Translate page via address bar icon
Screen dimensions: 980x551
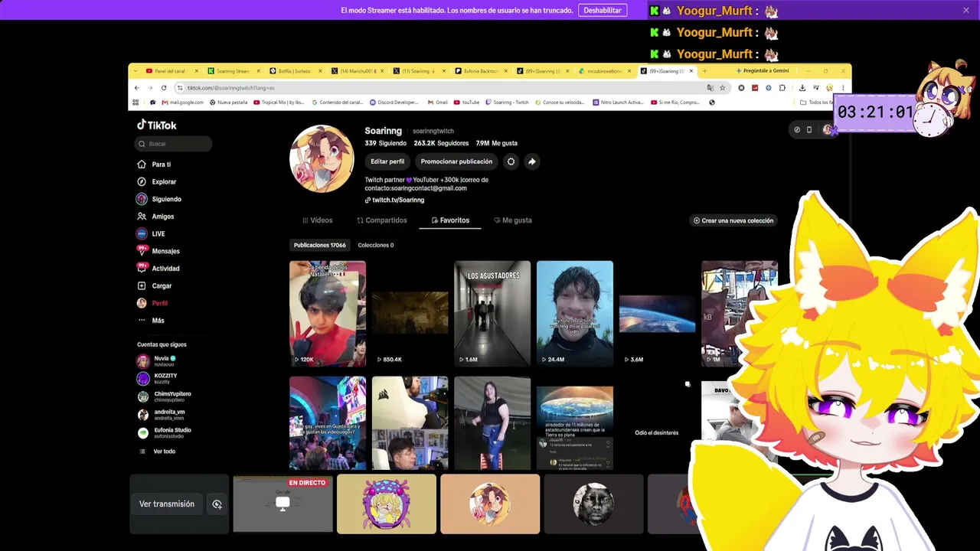(710, 88)
